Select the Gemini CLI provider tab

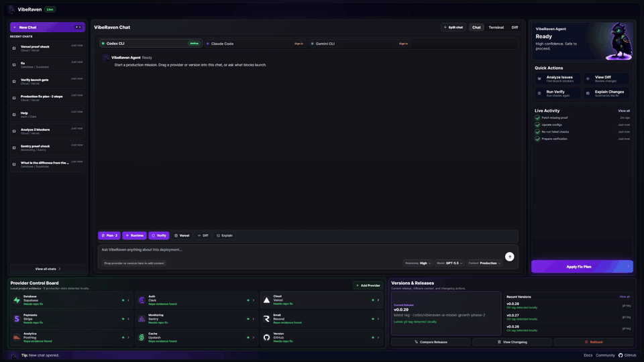coord(360,44)
